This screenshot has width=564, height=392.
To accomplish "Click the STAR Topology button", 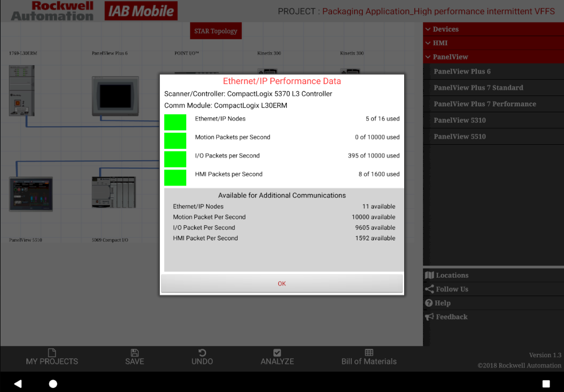I will click(x=216, y=31).
